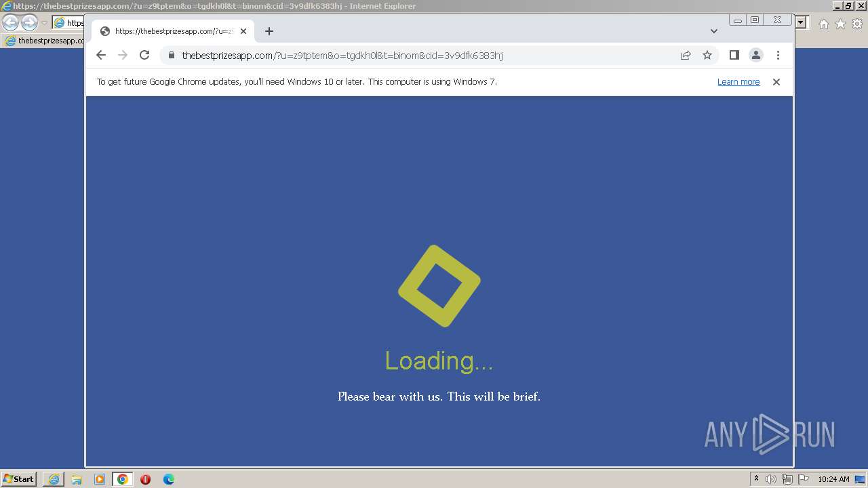868x488 pixels.
Task: Open network status tray icon
Action: 787,479
